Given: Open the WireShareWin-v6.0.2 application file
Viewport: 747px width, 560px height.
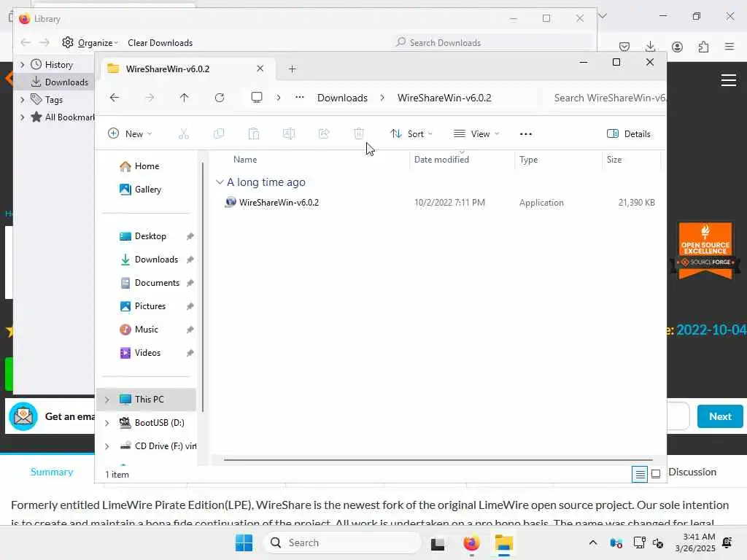Looking at the screenshot, I should click(279, 203).
